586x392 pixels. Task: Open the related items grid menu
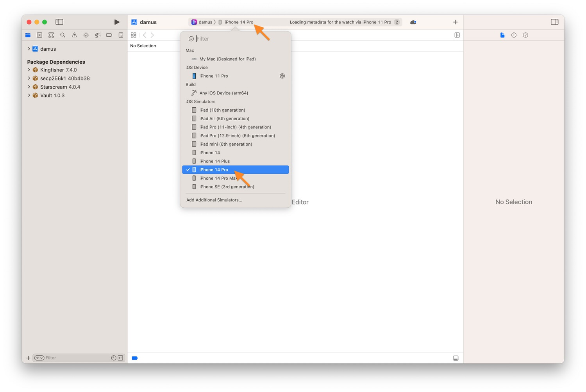pyautogui.click(x=134, y=35)
